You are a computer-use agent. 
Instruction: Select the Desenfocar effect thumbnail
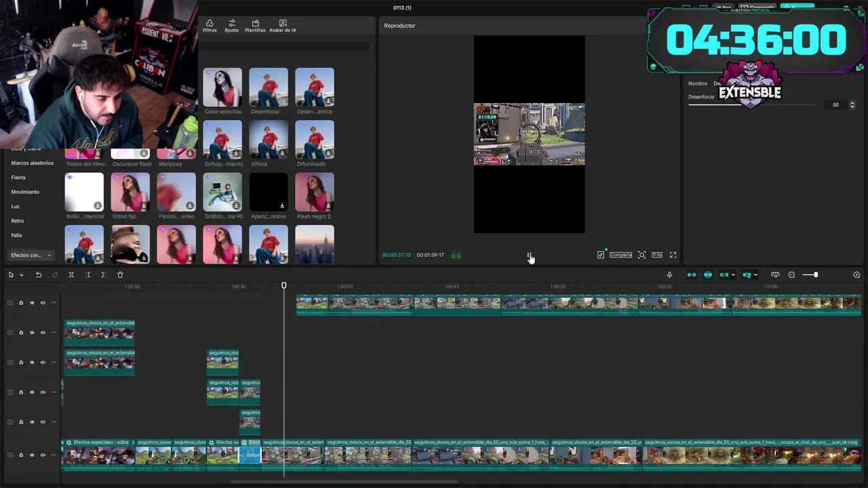269,87
